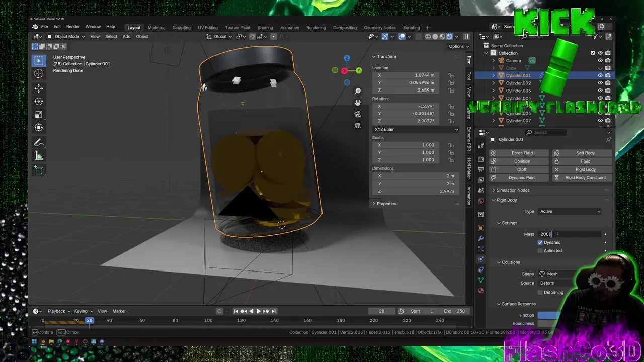Choose the Measure tool
The image size is (644, 362).
pos(39,156)
